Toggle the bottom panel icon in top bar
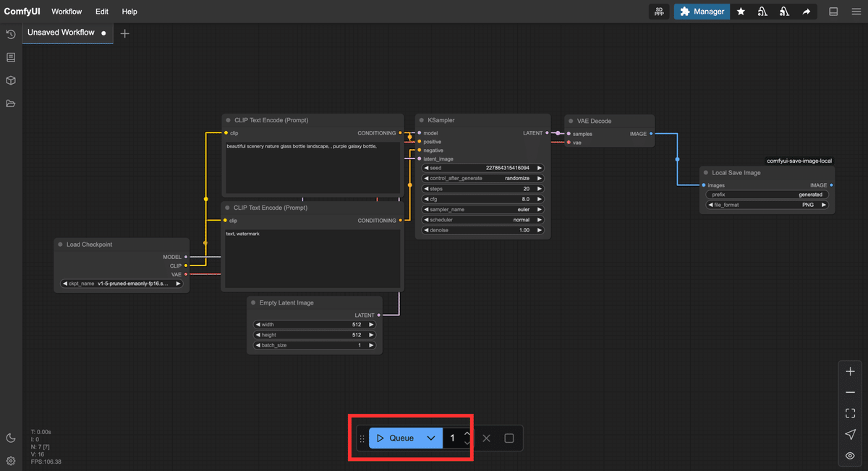This screenshot has height=471, width=868. 833,12
